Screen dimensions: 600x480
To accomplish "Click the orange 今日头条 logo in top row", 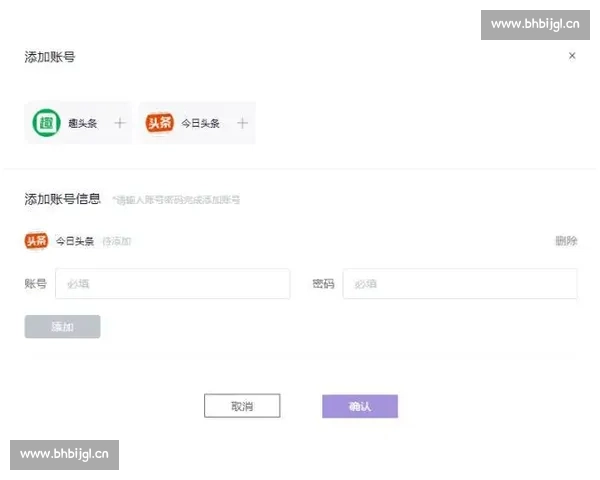I will 160,123.
